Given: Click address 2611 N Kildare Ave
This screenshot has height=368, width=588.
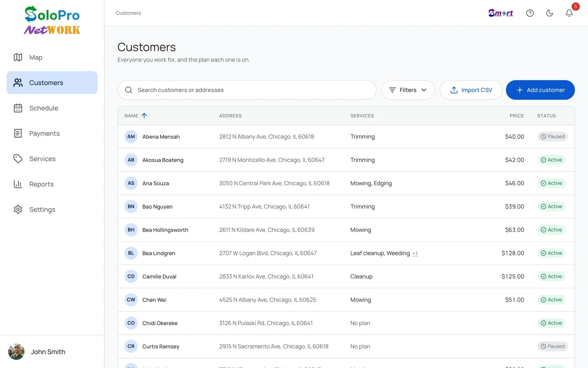Looking at the screenshot, I should (x=267, y=230).
